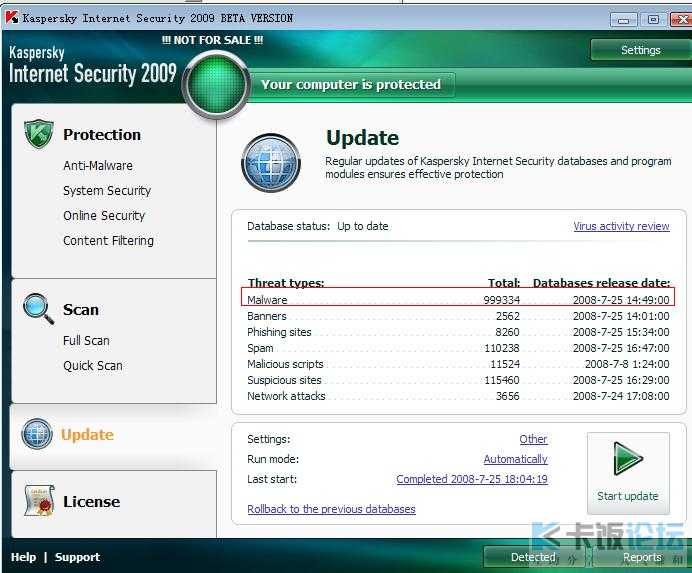
Task: Click the Phishing sites row label
Action: 279,332
